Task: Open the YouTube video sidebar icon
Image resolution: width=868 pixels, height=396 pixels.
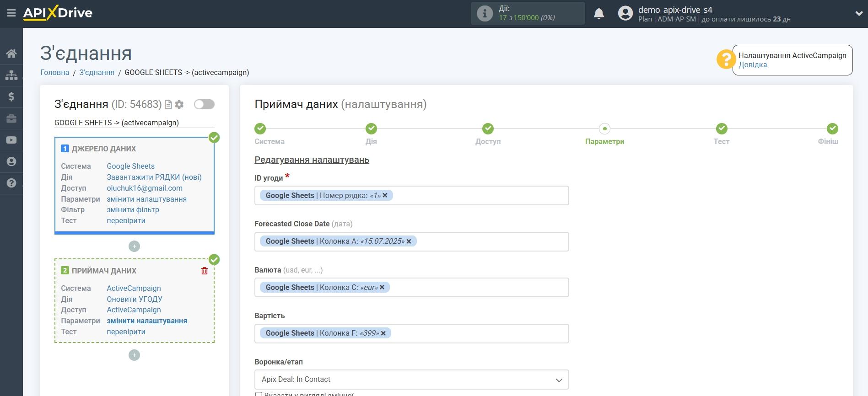Action: [11, 140]
